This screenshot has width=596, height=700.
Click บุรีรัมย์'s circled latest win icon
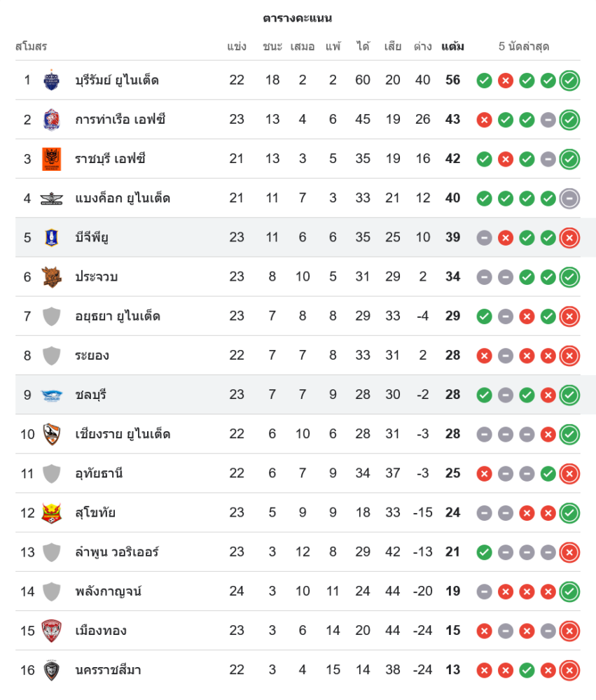pos(569,80)
